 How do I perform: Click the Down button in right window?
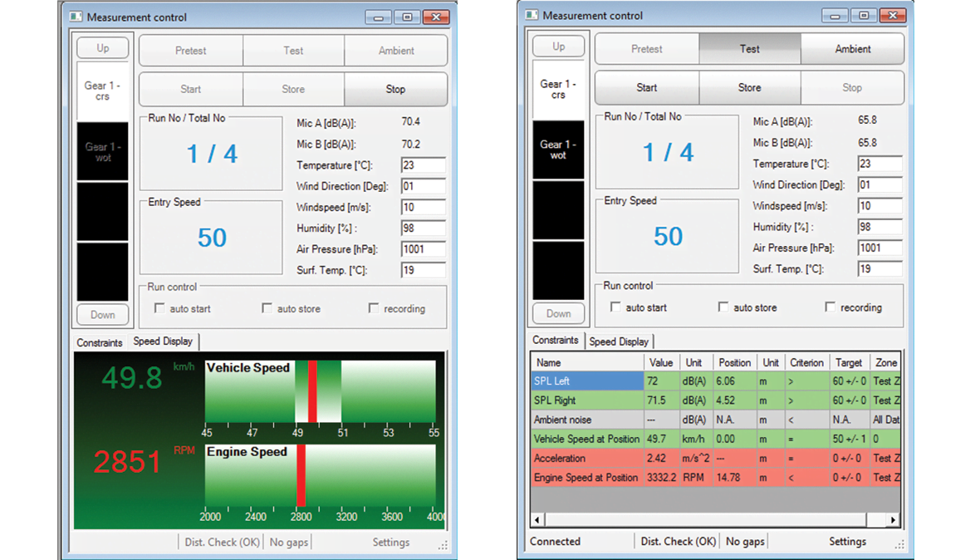pos(559,313)
